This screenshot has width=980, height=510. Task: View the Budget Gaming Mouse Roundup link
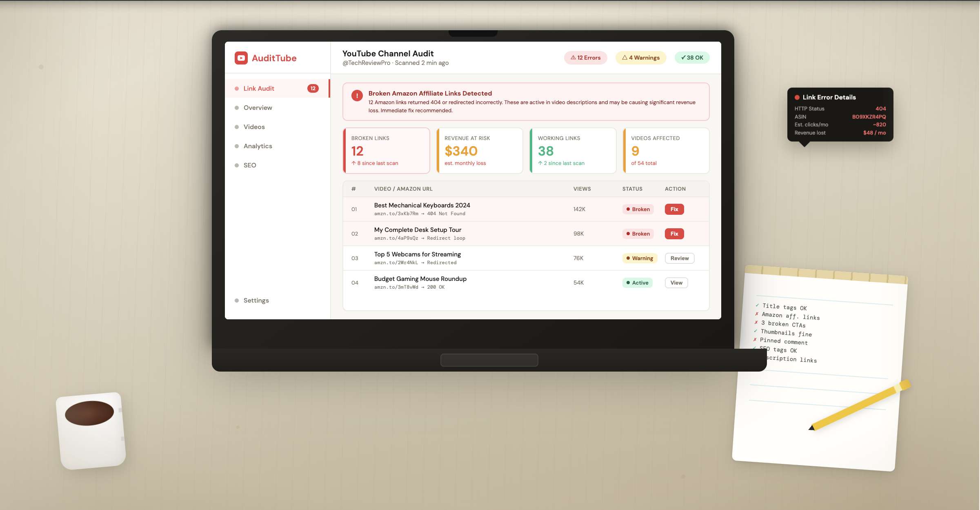pyautogui.click(x=676, y=283)
